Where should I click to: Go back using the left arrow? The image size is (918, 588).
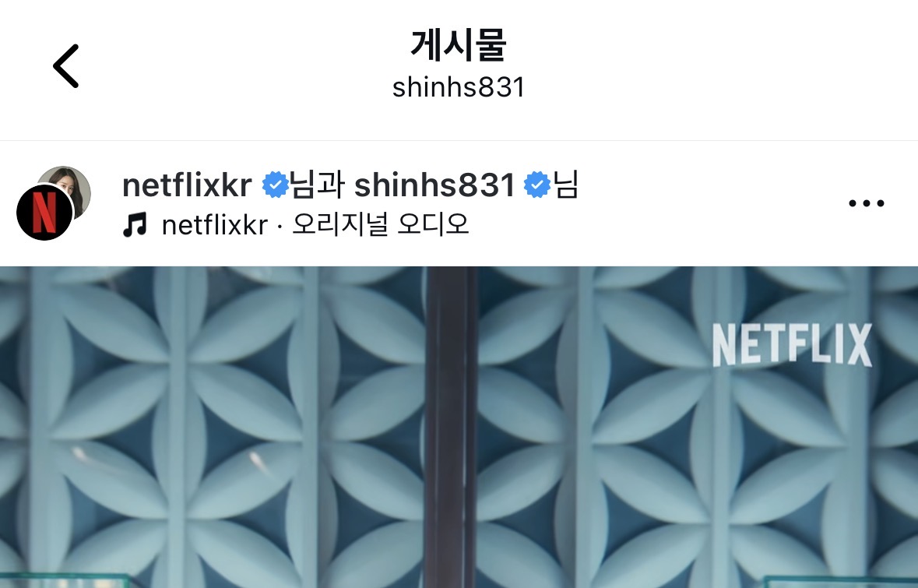point(65,66)
